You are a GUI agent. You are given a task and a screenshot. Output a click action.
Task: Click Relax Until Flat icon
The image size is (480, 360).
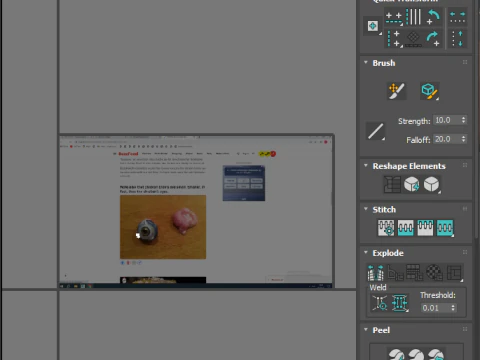point(411,184)
